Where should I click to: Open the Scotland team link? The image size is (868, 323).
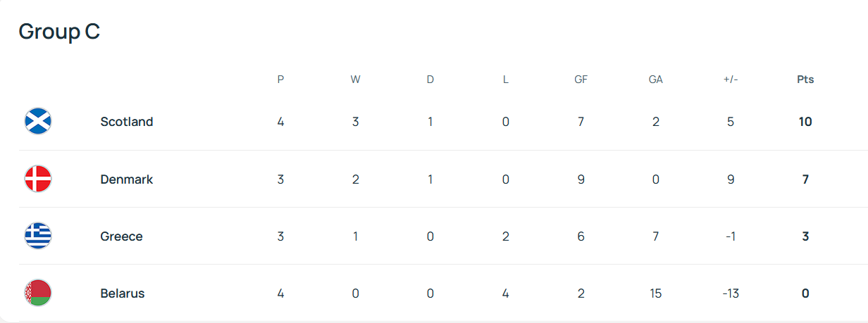click(127, 122)
